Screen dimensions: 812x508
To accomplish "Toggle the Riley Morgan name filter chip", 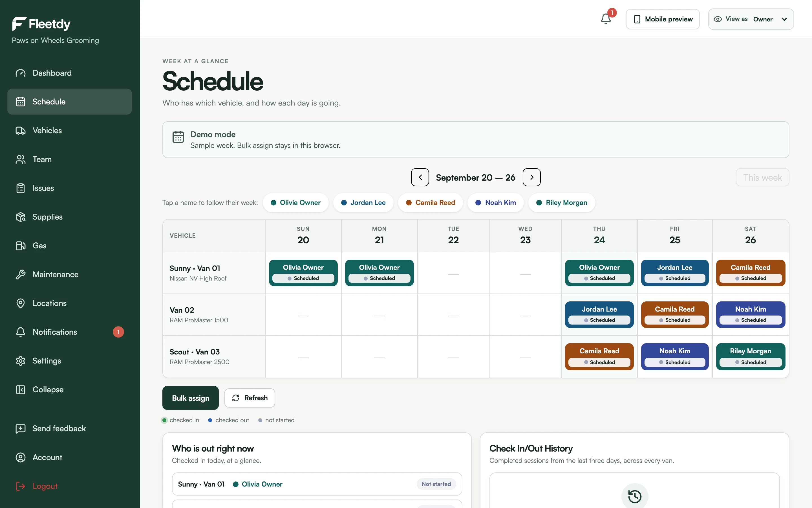I will [561, 203].
